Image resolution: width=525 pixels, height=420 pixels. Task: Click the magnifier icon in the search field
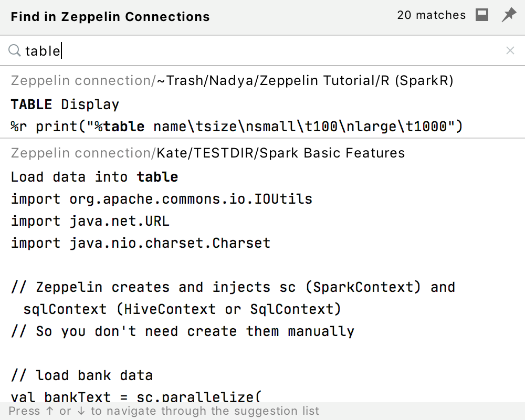click(x=14, y=50)
